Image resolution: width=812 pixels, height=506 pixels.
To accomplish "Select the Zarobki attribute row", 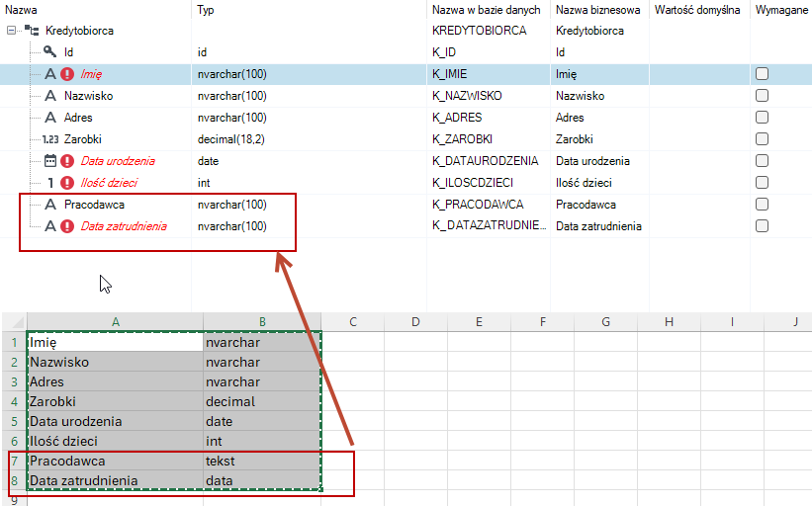I will [x=406, y=139].
